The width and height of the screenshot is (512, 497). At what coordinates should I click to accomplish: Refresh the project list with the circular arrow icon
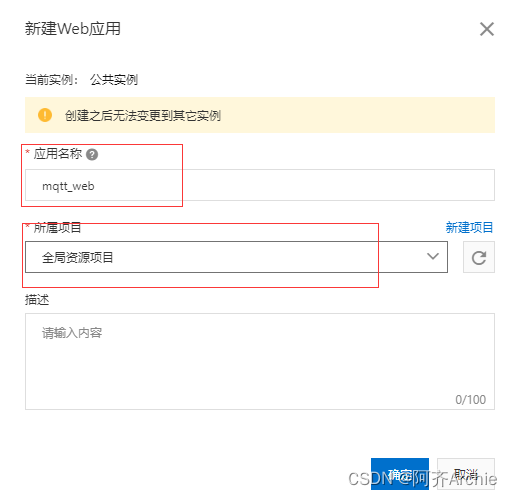click(x=479, y=257)
